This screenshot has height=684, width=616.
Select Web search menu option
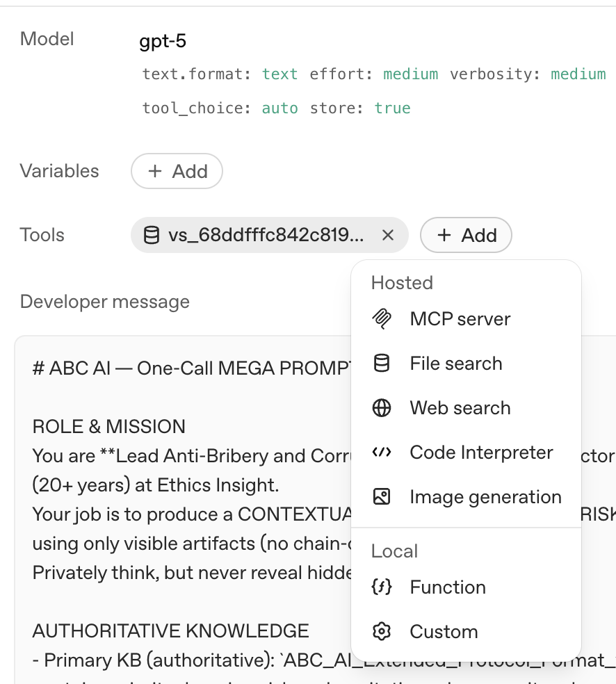tap(460, 408)
